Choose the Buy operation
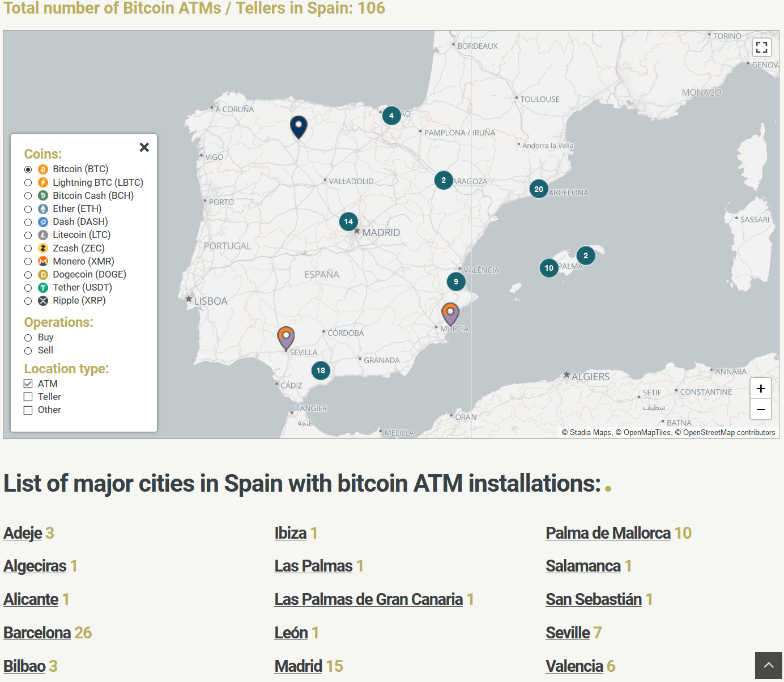 [28, 338]
